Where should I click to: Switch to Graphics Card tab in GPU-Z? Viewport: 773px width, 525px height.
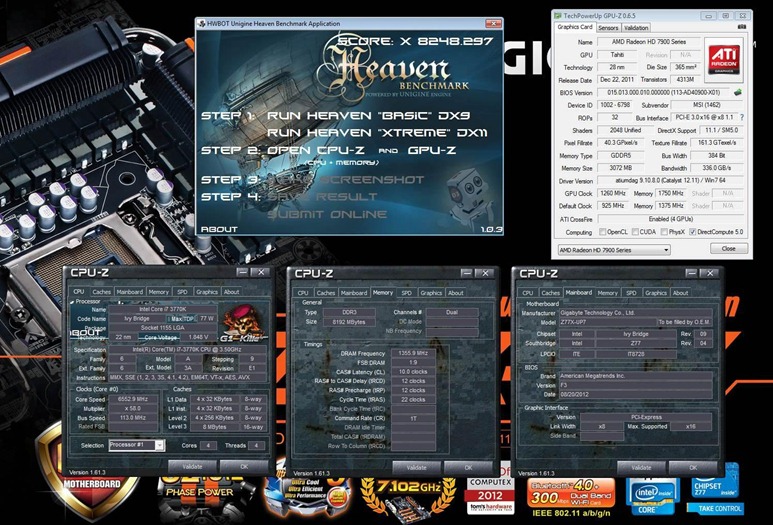(575, 27)
